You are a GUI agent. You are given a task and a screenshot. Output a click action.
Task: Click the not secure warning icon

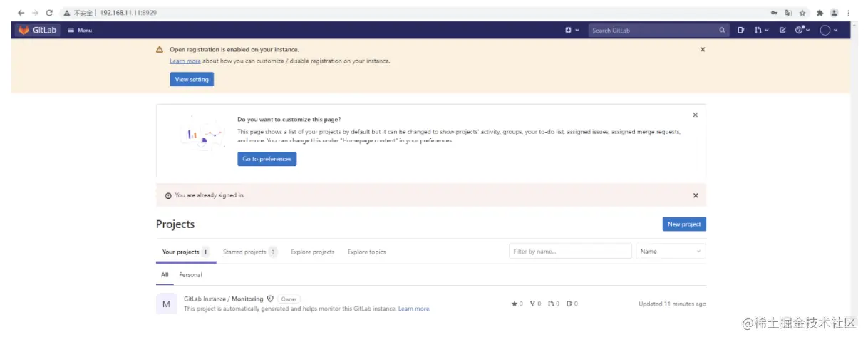point(66,13)
